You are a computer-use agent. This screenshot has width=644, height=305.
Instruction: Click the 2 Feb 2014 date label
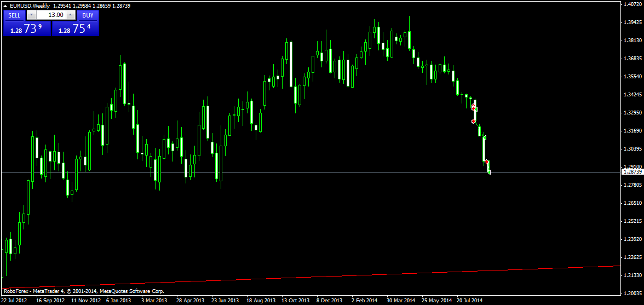coord(365,300)
